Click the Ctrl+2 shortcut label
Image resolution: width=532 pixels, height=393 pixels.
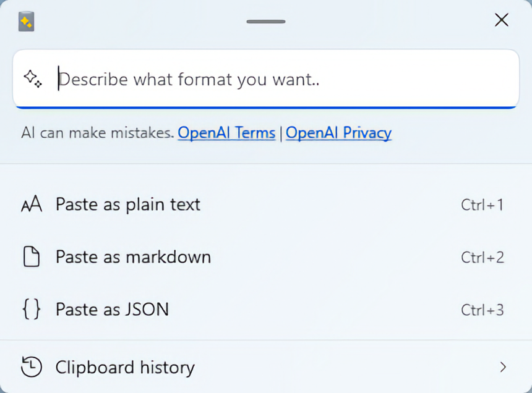point(483,258)
